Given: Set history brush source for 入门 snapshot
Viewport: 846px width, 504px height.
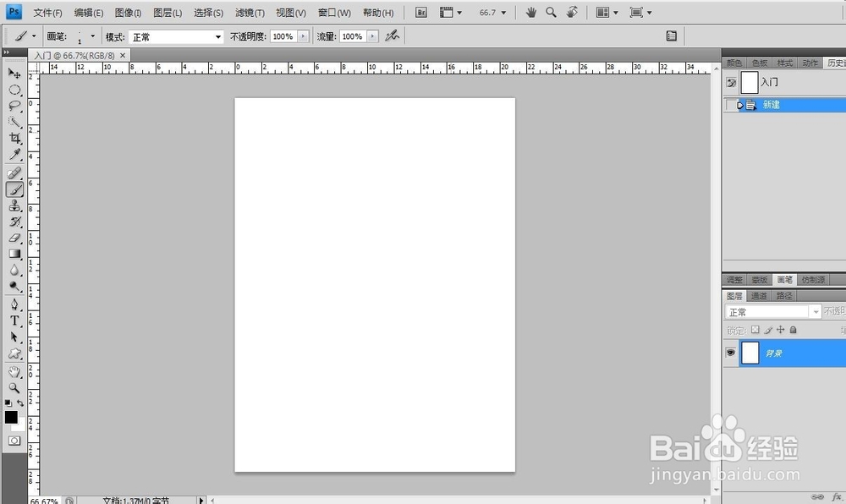Looking at the screenshot, I should point(731,83).
